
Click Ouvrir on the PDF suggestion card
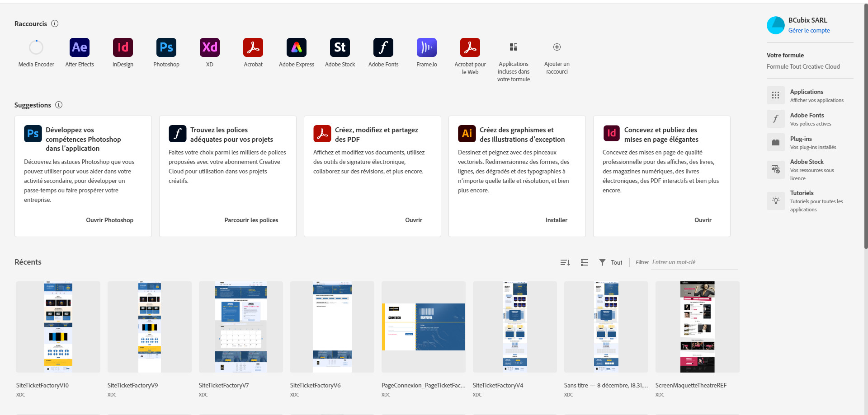pos(414,220)
